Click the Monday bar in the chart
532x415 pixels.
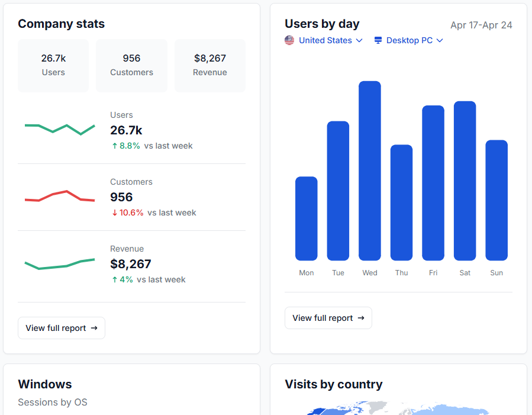coord(307,219)
